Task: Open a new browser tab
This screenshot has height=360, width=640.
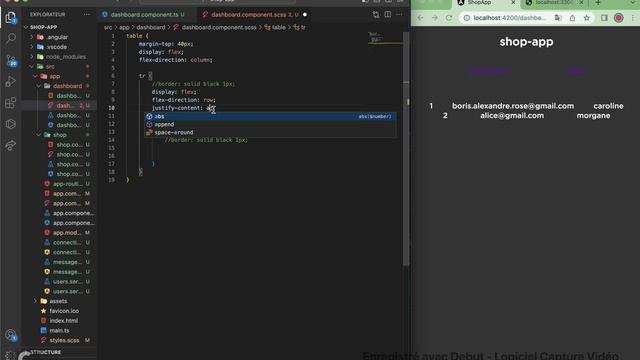Action: [598, 3]
